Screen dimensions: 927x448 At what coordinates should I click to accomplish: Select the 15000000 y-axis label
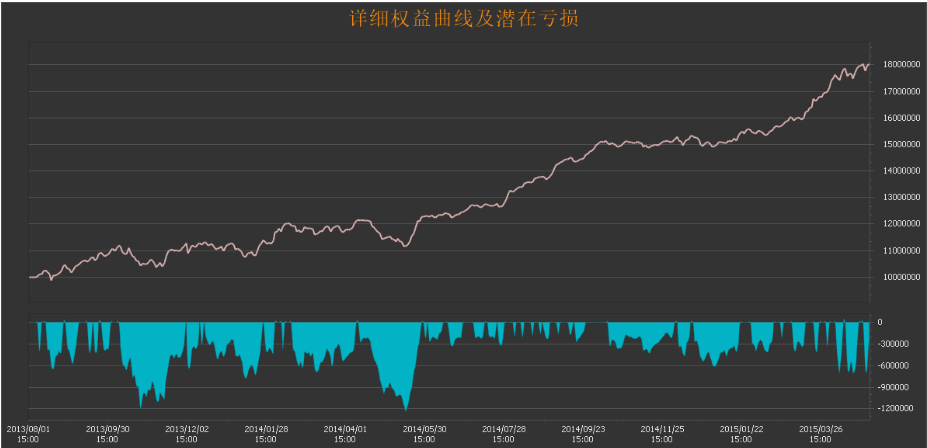(894, 145)
